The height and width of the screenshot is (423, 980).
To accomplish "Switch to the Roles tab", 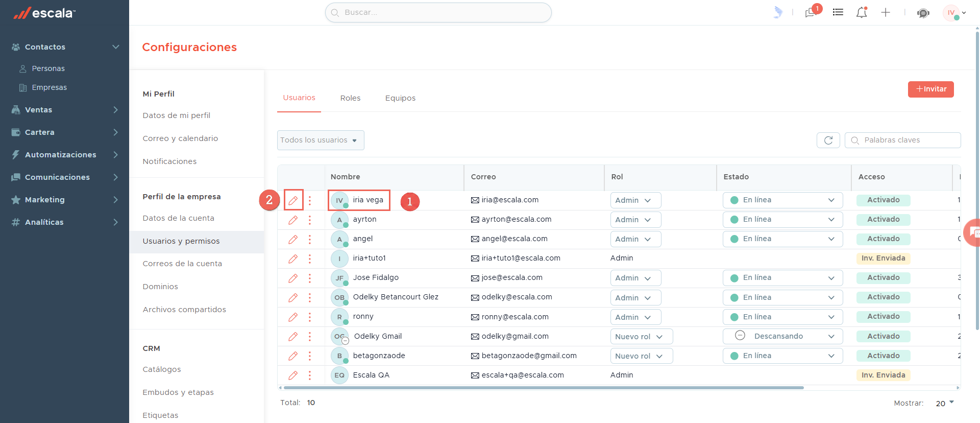I will coord(350,98).
